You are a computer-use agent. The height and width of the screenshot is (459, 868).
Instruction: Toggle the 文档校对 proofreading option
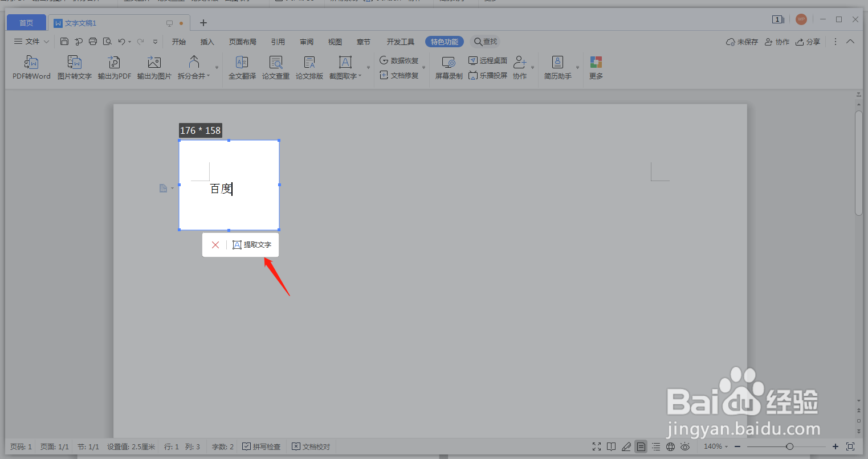[x=311, y=446]
